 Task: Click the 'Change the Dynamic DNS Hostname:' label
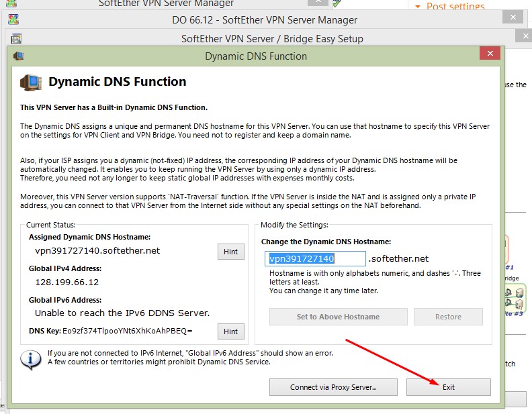[326, 242]
